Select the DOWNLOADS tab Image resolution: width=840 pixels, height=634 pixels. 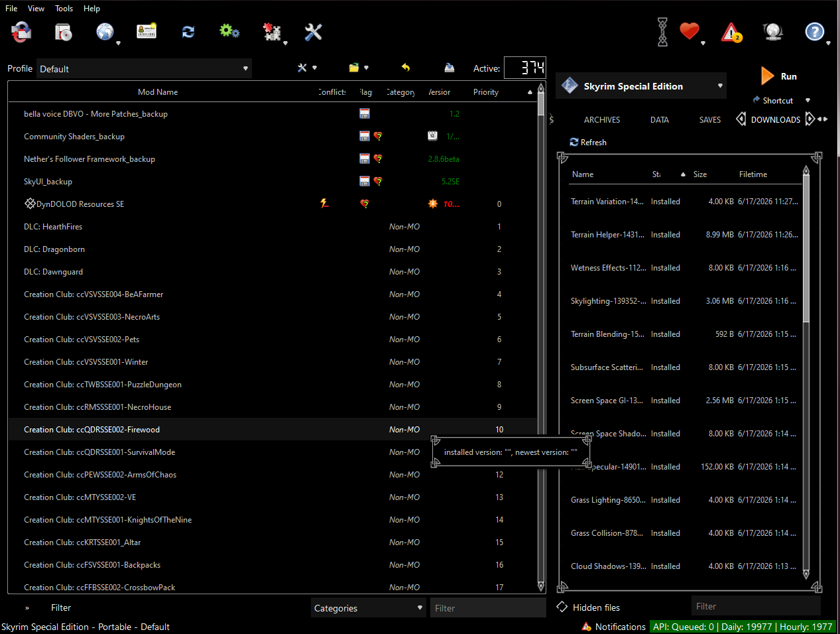point(776,120)
